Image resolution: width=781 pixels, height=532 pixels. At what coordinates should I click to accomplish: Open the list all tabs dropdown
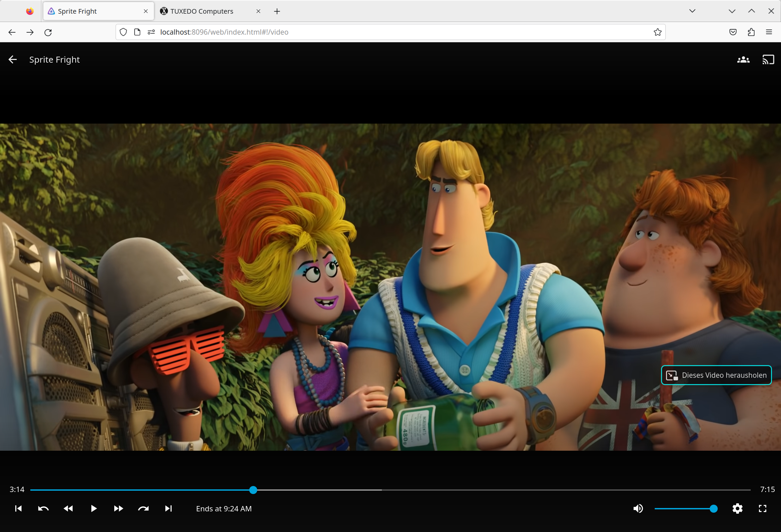click(692, 11)
